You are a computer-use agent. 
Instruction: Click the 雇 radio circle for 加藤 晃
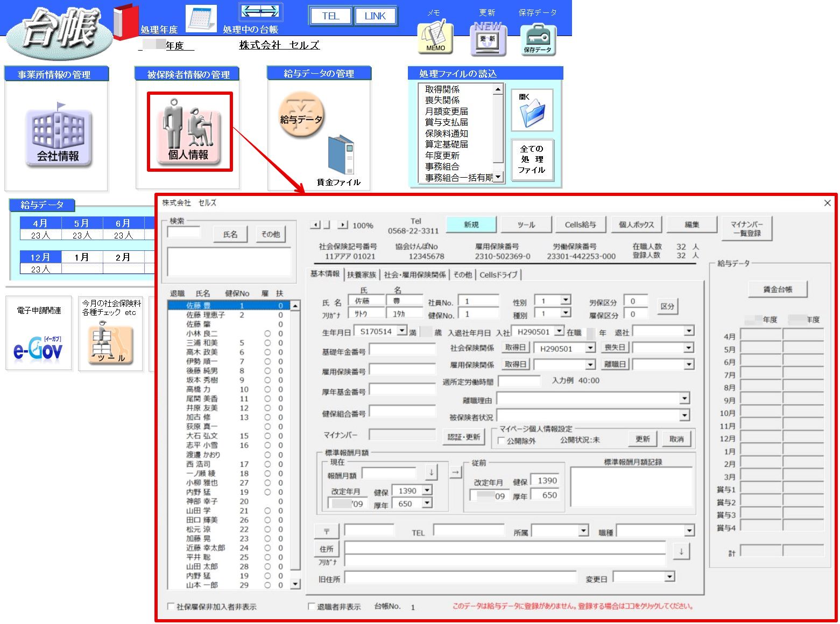[267, 538]
